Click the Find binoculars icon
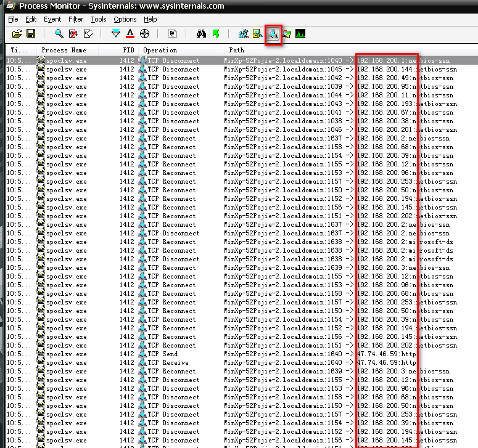The image size is (478, 448). [x=201, y=33]
